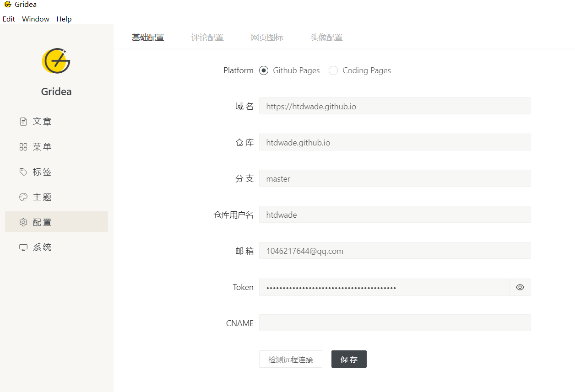
Task: Click the grid icon beside 菜单
Action: (23, 147)
